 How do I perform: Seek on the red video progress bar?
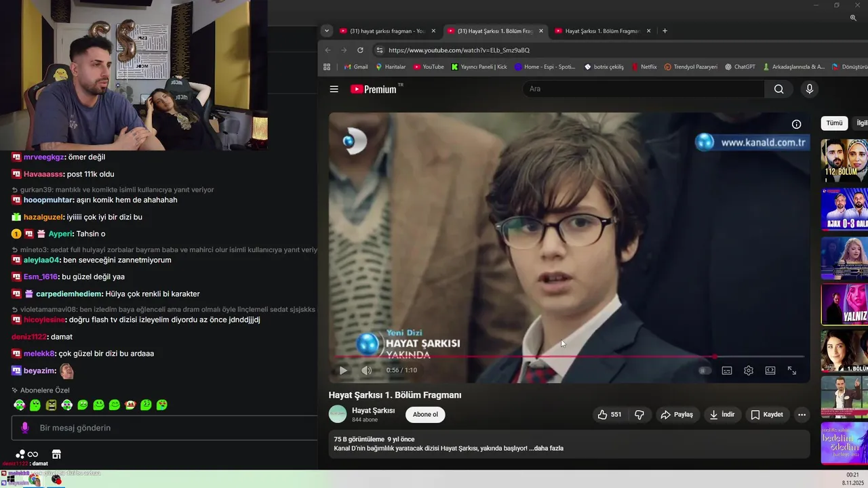coord(570,357)
